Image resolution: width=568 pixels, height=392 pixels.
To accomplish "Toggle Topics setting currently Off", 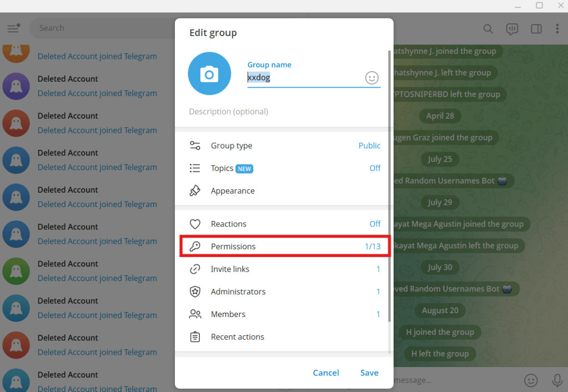I will click(x=284, y=168).
